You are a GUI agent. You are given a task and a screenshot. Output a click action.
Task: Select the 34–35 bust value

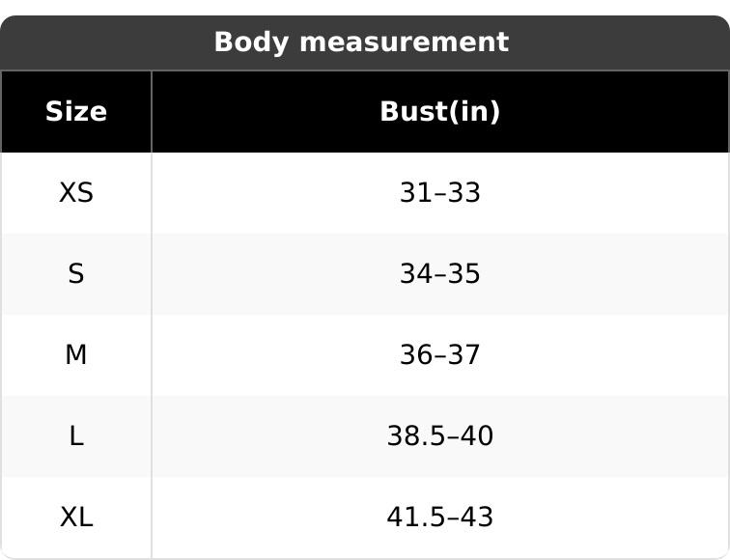pos(439,274)
